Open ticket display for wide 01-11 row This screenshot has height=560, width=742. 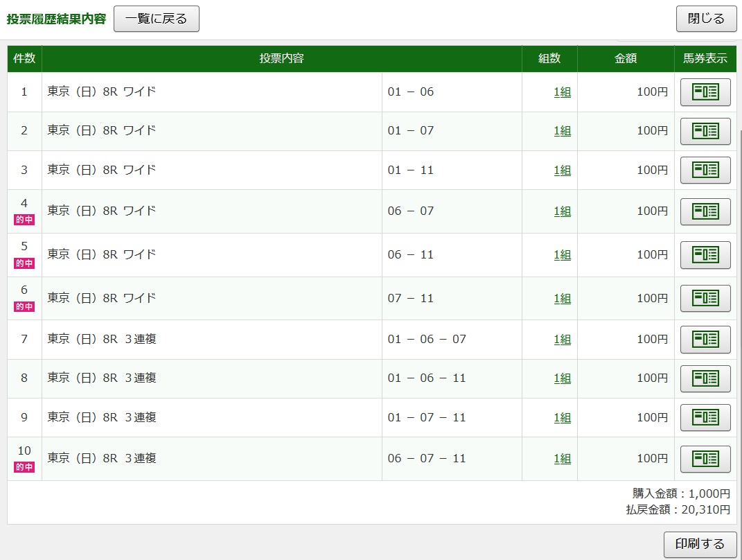pos(705,170)
